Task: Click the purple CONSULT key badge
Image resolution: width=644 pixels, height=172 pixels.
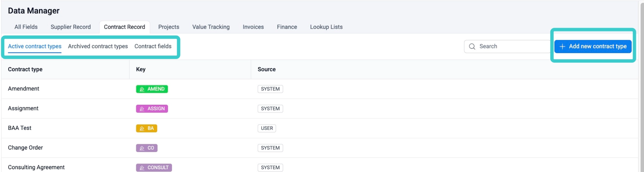Action: (x=154, y=168)
